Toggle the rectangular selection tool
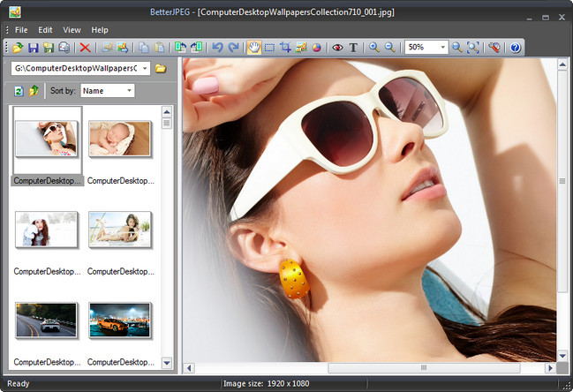 [x=269, y=48]
